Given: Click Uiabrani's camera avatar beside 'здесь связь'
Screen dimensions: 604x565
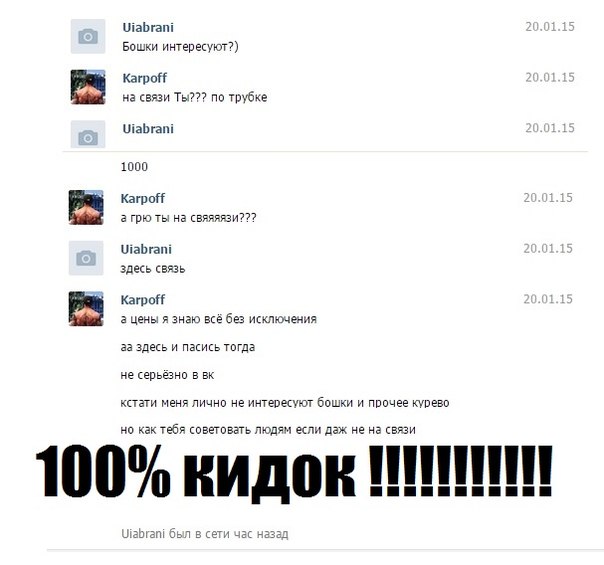Looking at the screenshot, I should pos(86,258).
